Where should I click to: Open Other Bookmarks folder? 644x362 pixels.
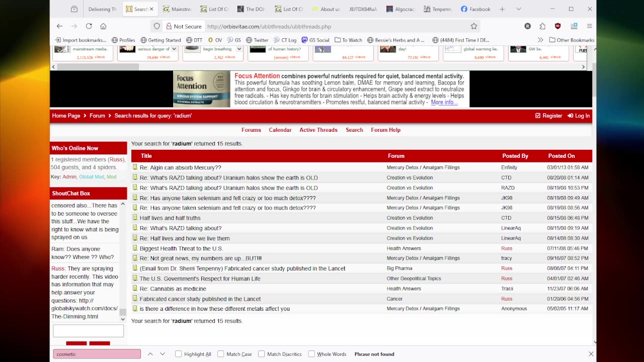(572, 40)
